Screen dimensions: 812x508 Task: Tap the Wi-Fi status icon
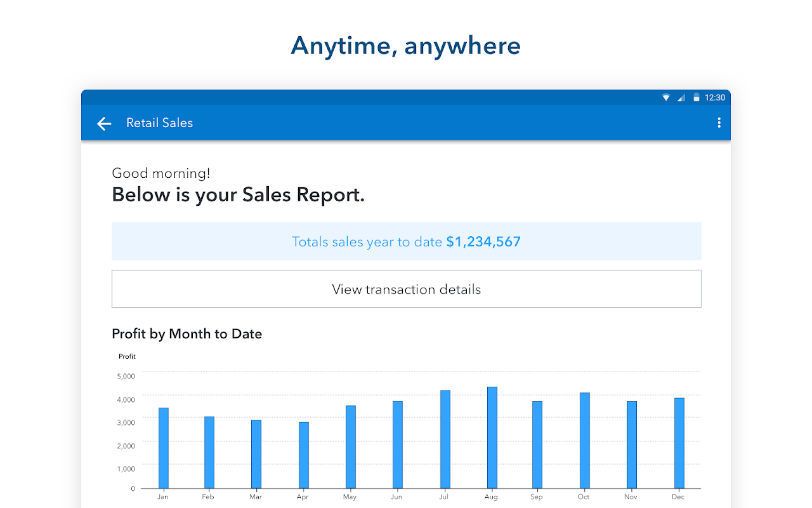[x=666, y=98]
